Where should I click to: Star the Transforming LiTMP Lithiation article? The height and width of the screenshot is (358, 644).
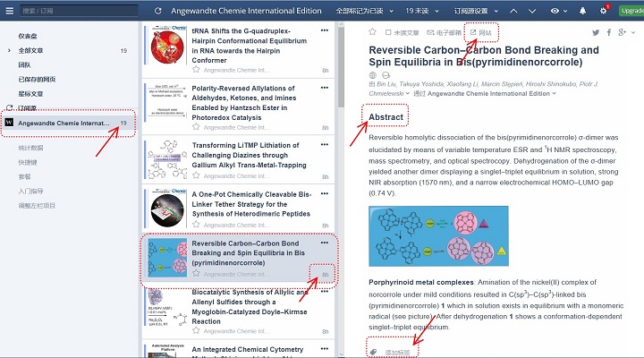click(196, 176)
